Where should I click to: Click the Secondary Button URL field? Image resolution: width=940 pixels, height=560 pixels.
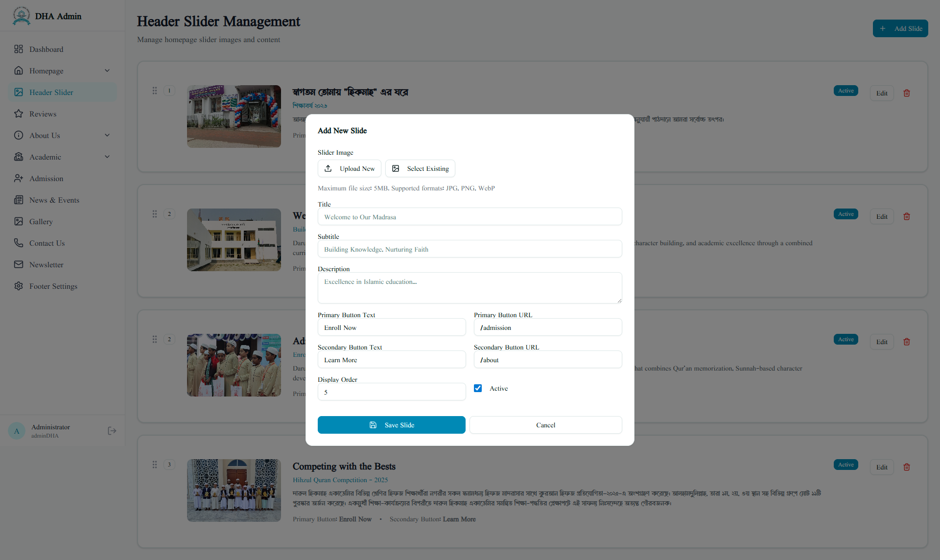548,360
